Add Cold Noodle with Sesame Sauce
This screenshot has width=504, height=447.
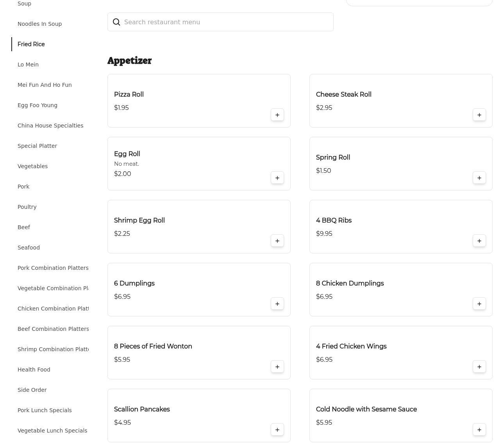[479, 430]
